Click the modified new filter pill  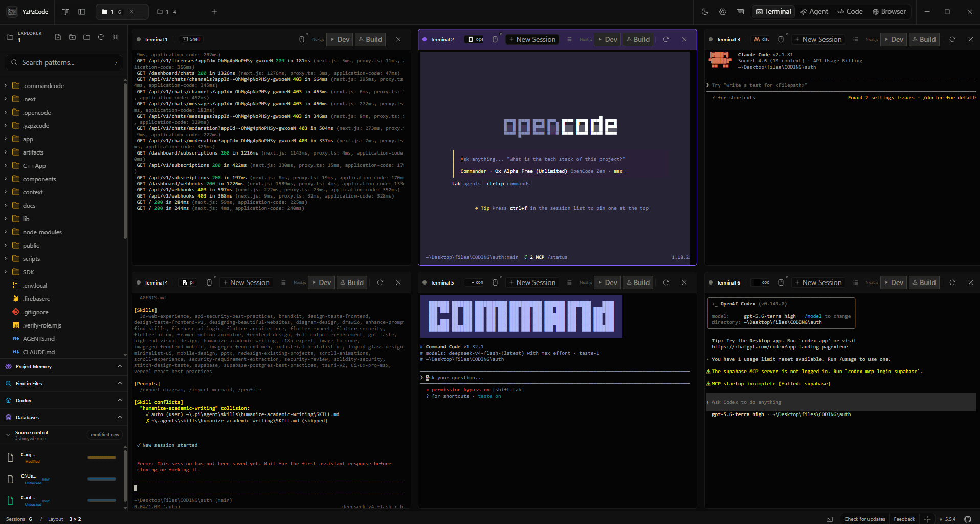[105, 435]
